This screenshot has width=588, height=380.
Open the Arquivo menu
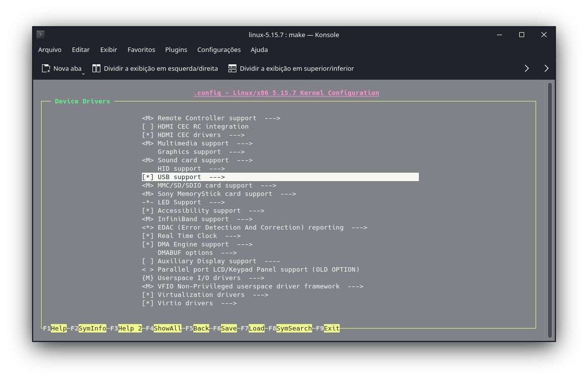point(50,49)
